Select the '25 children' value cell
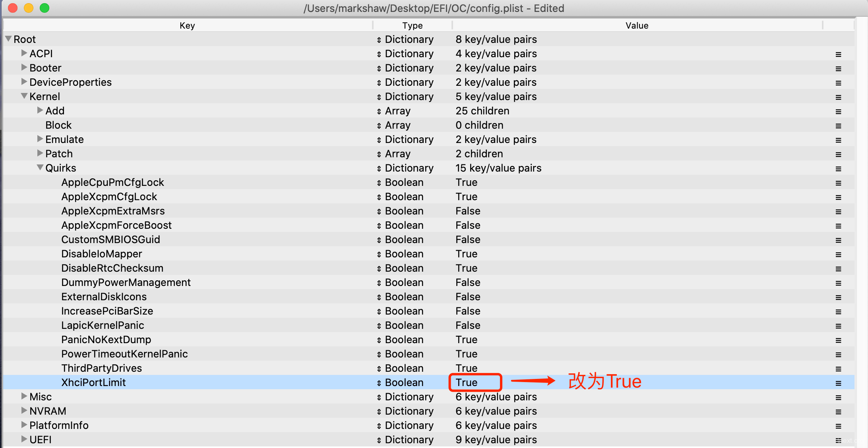Screen dimensions: 868x448 (x=482, y=111)
